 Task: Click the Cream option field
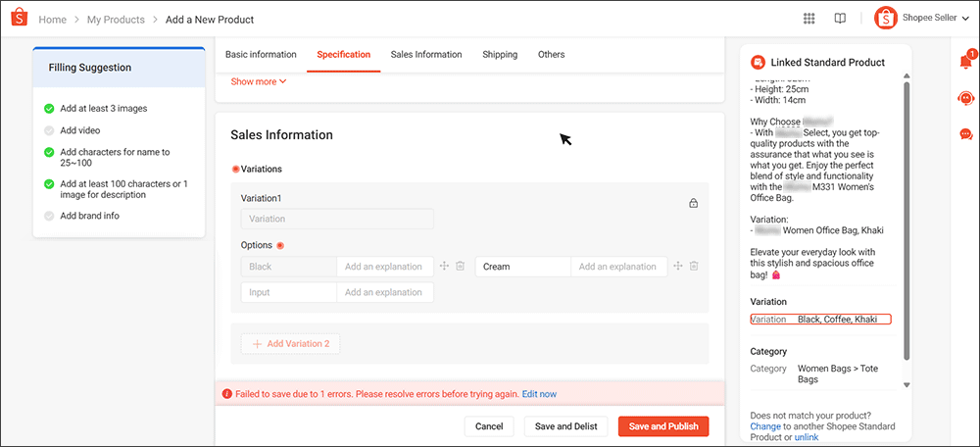click(x=523, y=267)
